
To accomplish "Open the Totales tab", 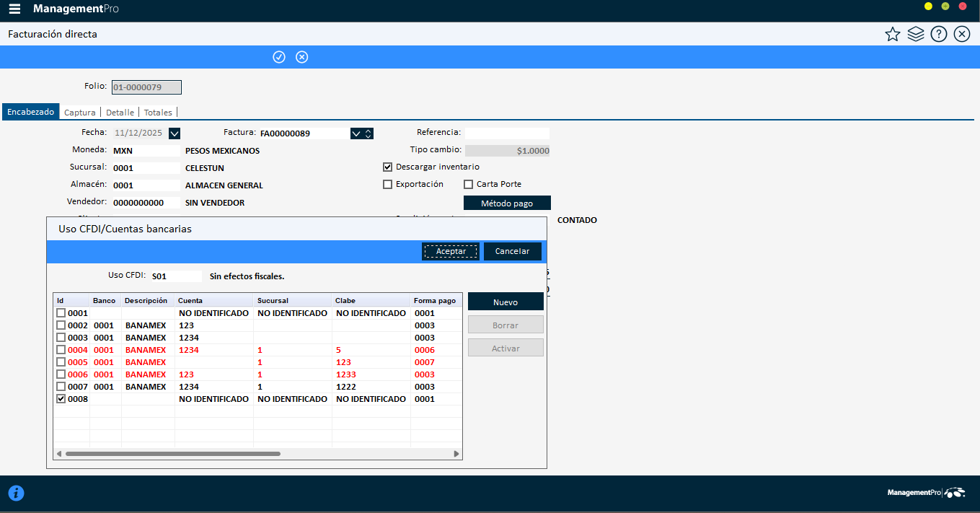I will tap(158, 113).
